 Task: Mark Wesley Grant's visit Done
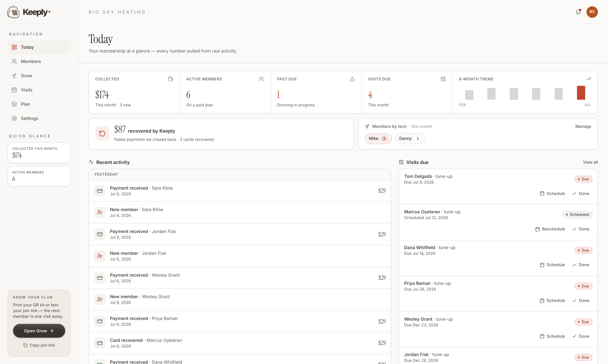pyautogui.click(x=580, y=336)
